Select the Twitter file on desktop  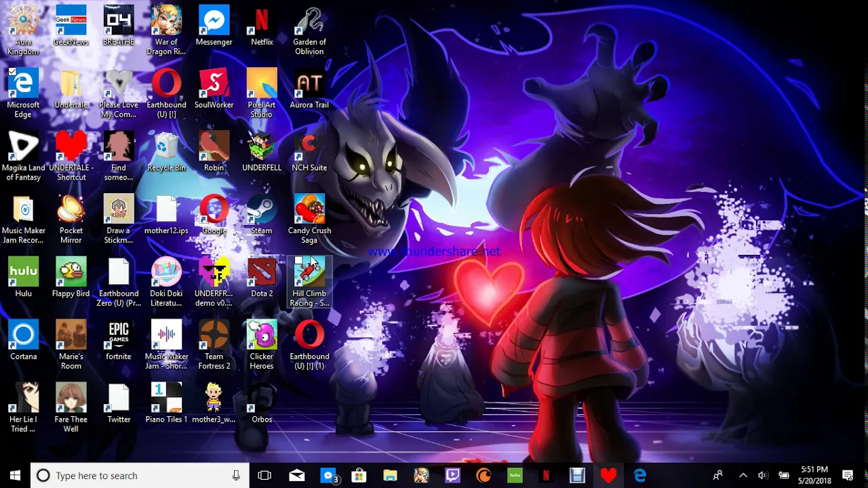coord(119,404)
